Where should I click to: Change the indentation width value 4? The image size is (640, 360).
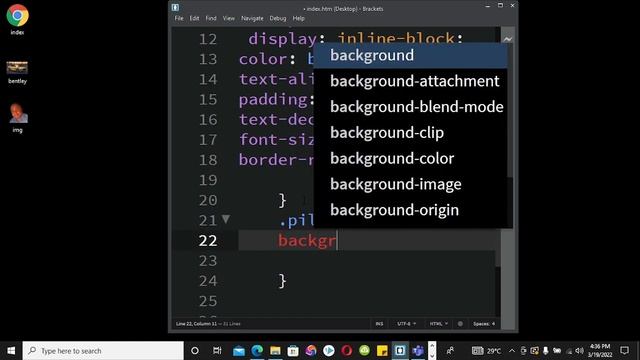click(493, 324)
